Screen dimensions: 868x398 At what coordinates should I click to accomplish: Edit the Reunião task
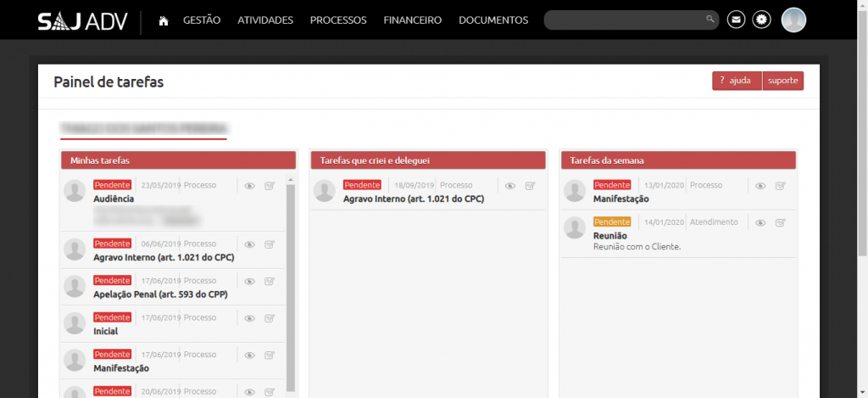[x=781, y=223]
